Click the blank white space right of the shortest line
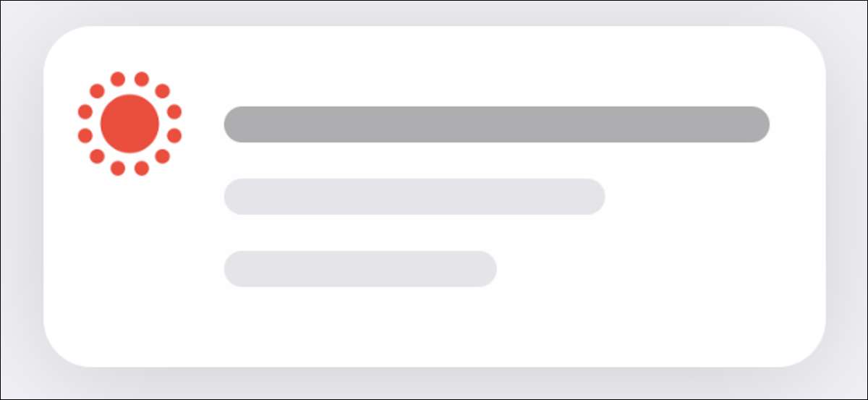This screenshot has height=400, width=868. pos(651,269)
